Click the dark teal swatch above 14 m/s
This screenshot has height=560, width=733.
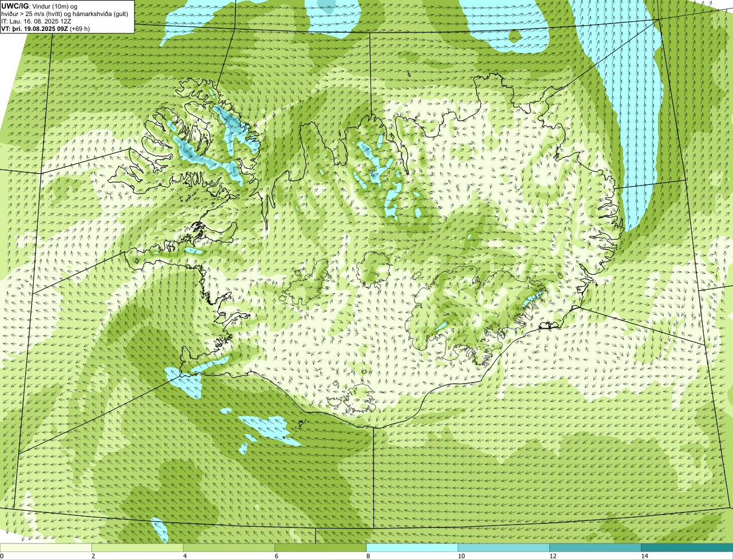(x=687, y=548)
